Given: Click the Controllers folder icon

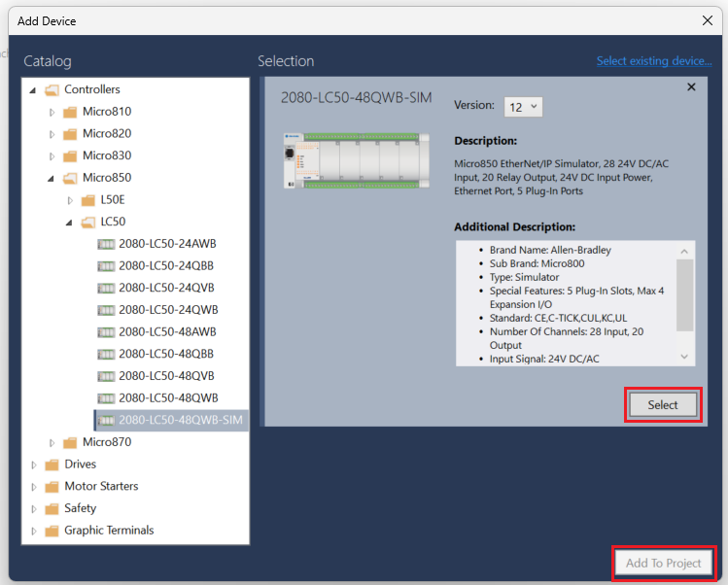Looking at the screenshot, I should click(x=52, y=89).
